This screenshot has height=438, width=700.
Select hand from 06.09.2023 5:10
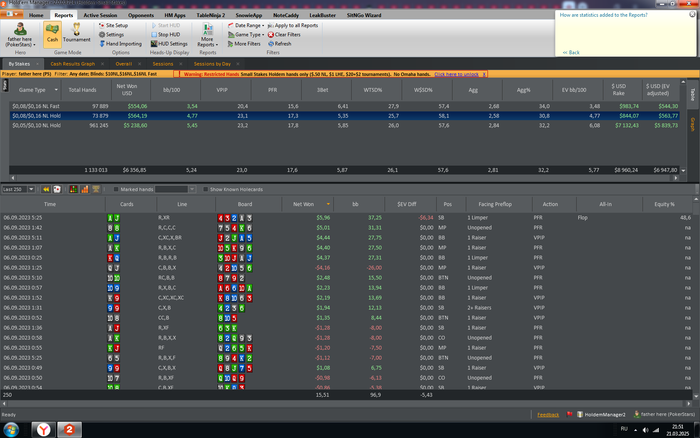[346, 278]
